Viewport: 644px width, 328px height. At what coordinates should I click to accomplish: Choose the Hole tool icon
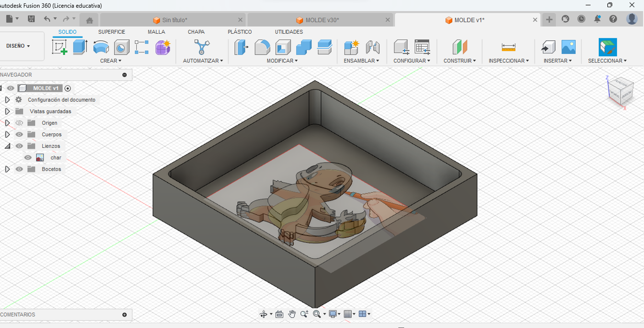click(121, 47)
